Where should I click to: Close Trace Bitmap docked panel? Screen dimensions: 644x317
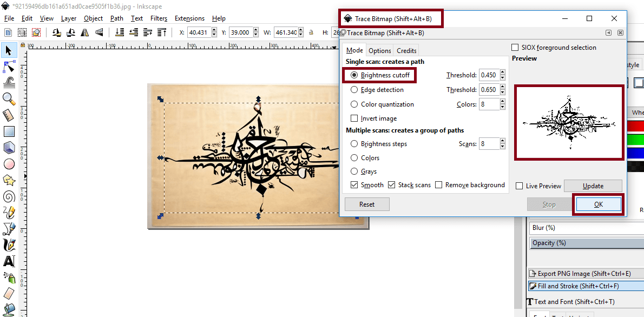click(620, 33)
